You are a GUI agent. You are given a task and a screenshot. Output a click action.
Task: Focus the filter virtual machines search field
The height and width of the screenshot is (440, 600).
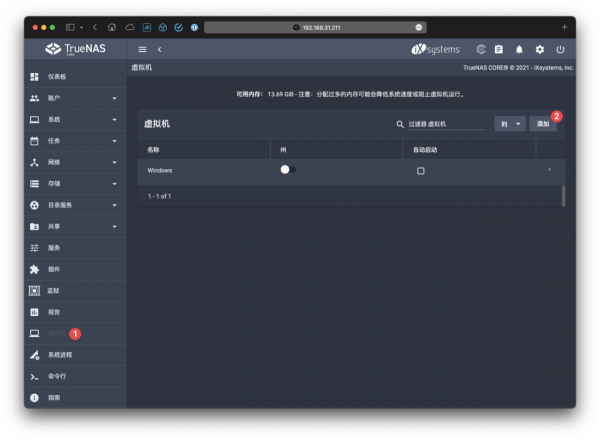447,124
